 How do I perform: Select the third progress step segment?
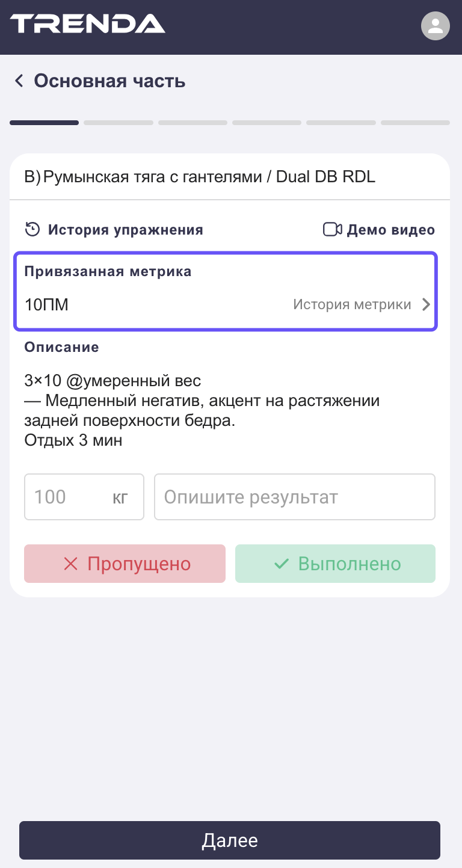coord(192,123)
